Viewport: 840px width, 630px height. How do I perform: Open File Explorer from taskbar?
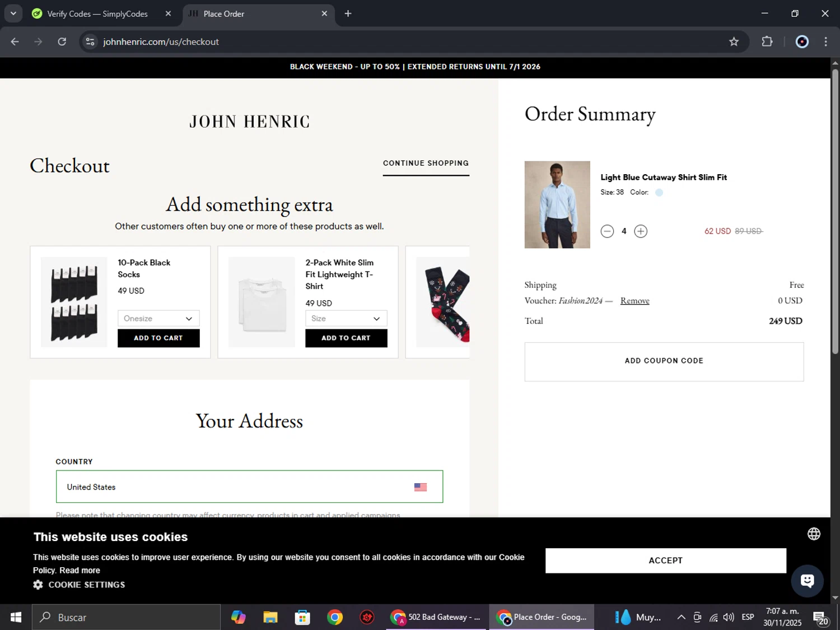[270, 617]
